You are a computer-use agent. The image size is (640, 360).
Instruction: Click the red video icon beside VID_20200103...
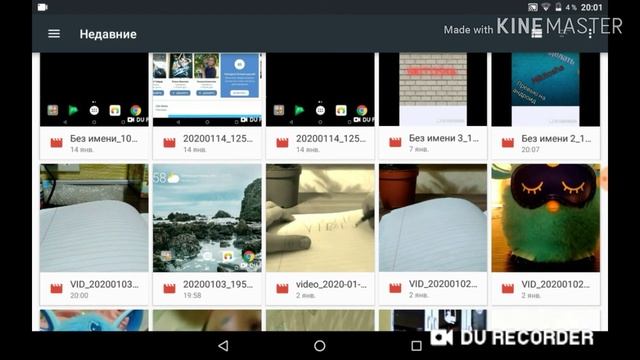56,289
